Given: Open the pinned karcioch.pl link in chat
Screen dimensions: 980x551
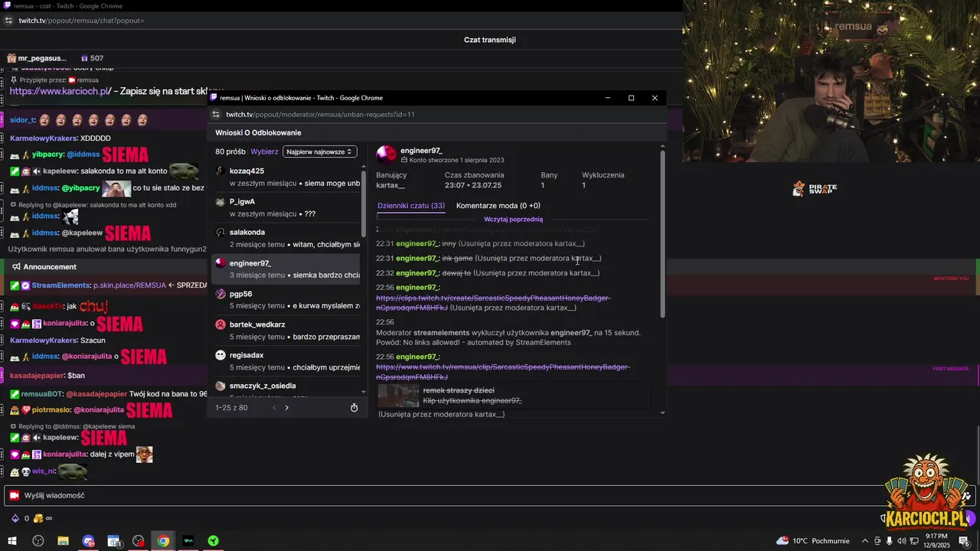Looking at the screenshot, I should (x=60, y=91).
